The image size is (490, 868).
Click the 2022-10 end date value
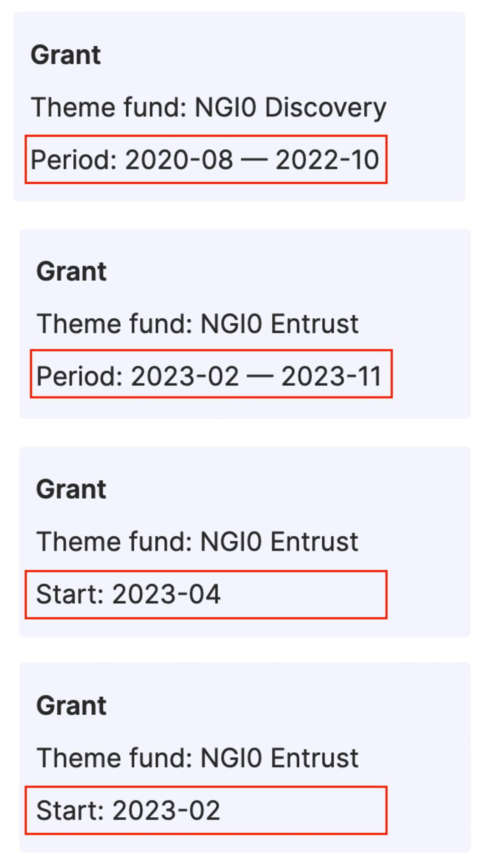(x=327, y=160)
